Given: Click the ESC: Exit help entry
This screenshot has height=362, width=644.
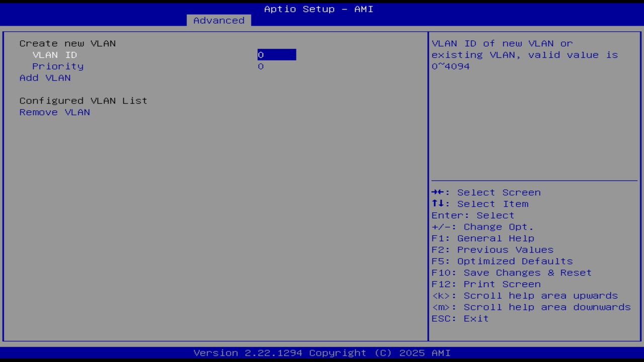Looking at the screenshot, I should coord(459,318).
